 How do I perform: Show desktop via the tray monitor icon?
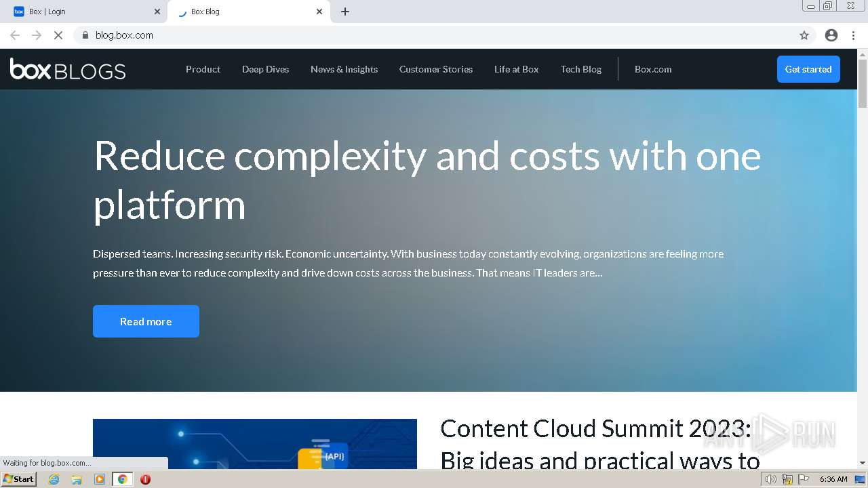[x=860, y=479]
